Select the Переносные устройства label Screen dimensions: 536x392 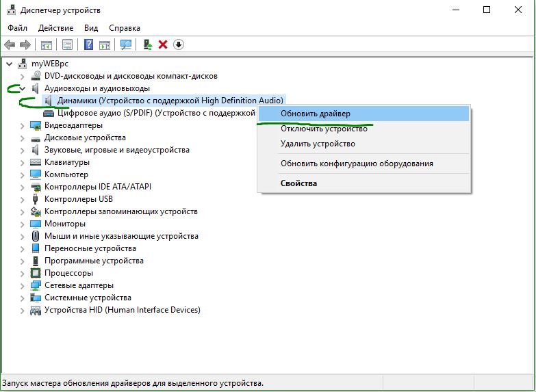pos(90,248)
